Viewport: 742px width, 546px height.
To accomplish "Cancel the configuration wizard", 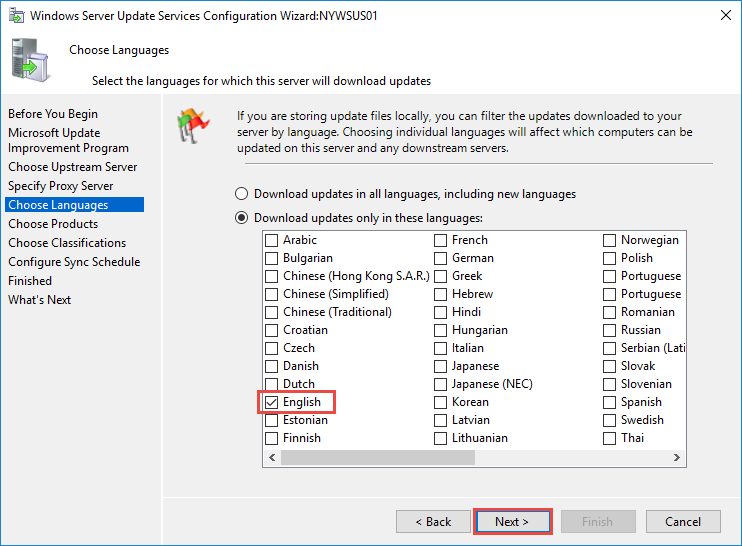I will pyautogui.click(x=683, y=521).
